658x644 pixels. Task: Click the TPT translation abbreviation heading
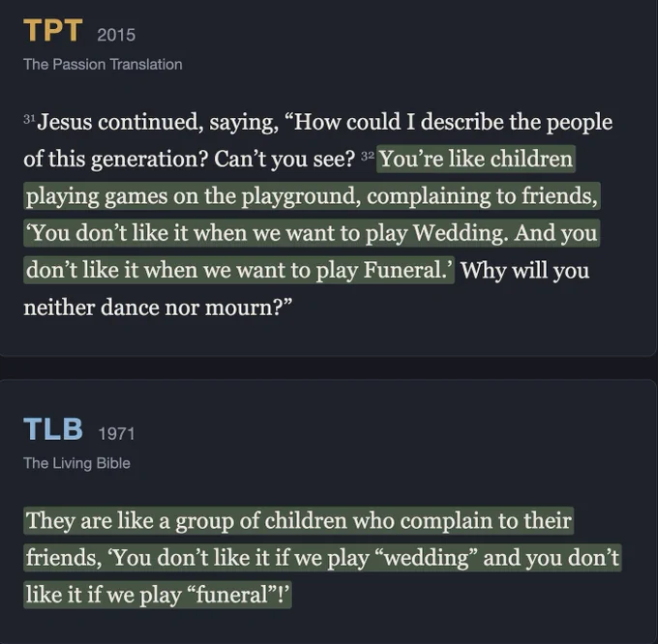point(53,30)
